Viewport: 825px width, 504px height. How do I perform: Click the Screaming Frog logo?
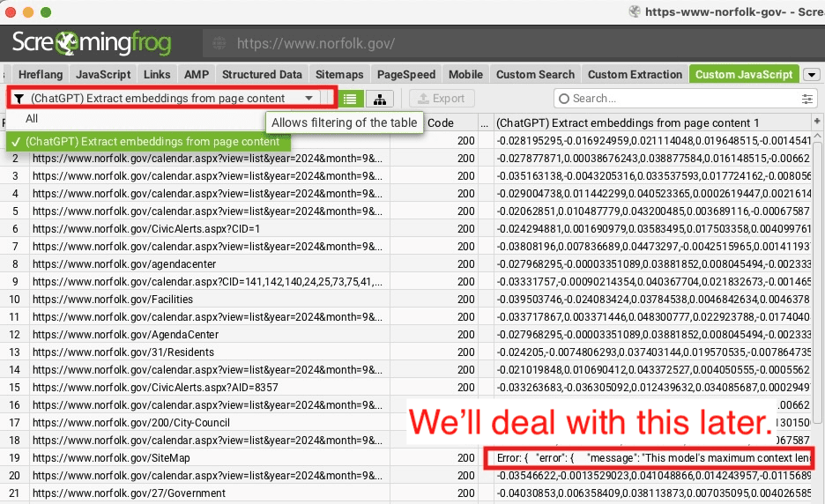[92, 42]
